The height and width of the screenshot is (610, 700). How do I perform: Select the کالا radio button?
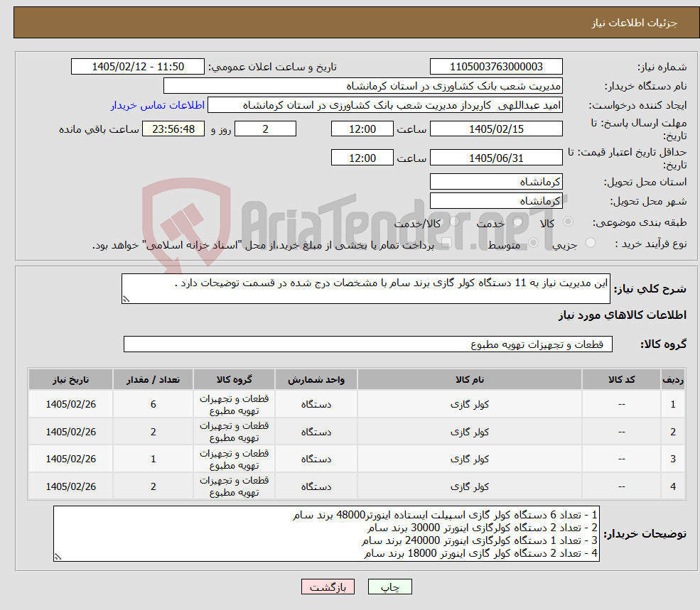click(x=569, y=222)
